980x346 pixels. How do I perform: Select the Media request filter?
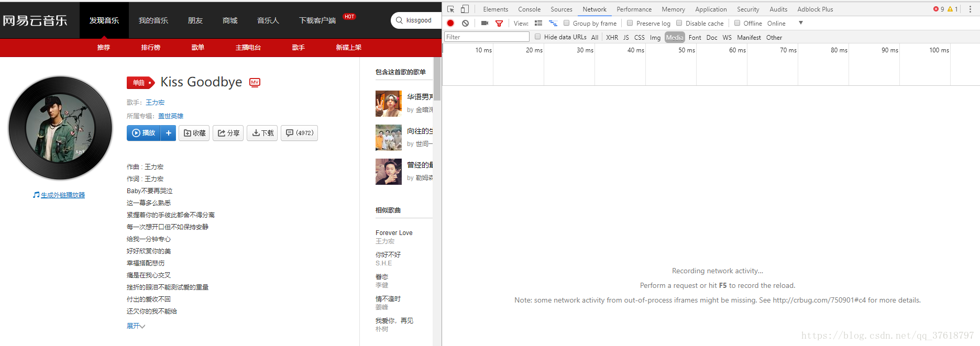tap(675, 37)
